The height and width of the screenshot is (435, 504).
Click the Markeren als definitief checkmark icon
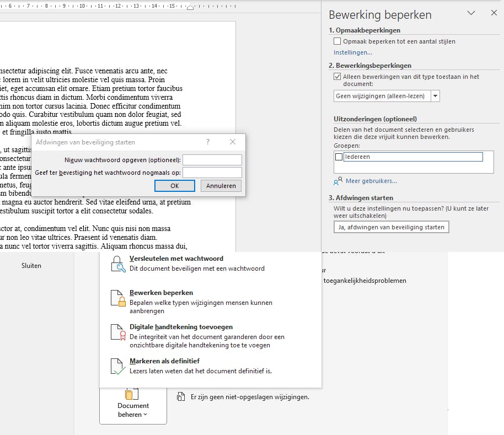point(118,367)
